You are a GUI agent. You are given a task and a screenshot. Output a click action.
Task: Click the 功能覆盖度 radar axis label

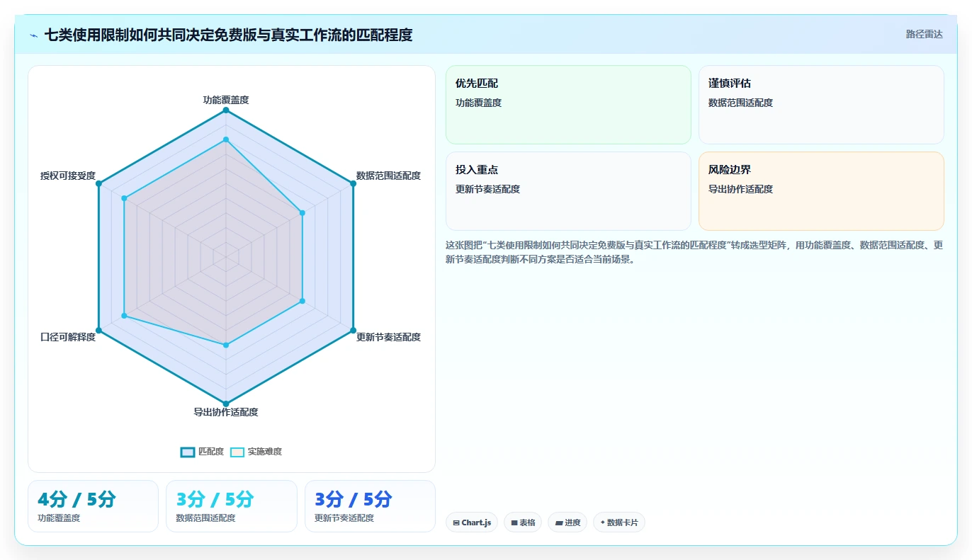click(x=226, y=100)
